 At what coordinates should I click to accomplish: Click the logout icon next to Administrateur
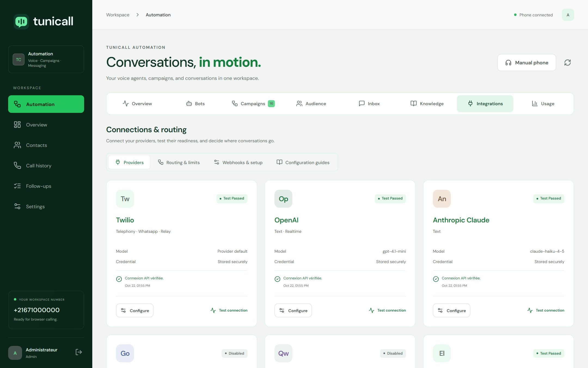[x=78, y=352]
